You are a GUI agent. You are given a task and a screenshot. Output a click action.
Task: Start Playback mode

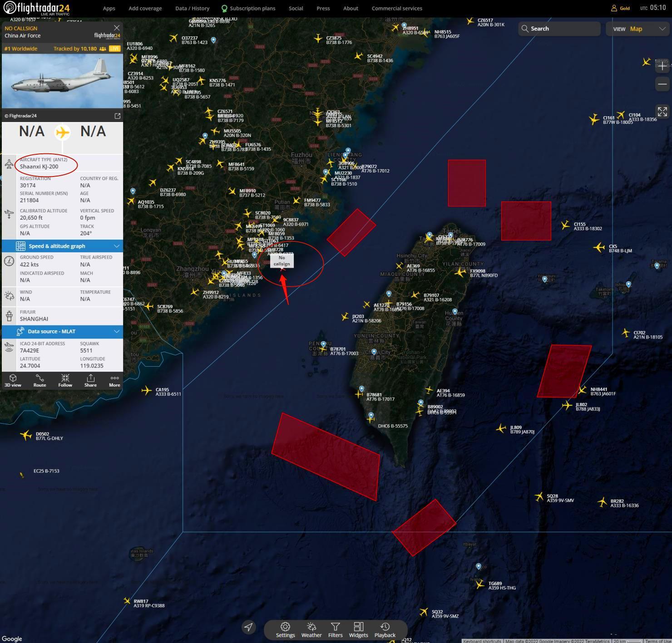(385, 630)
